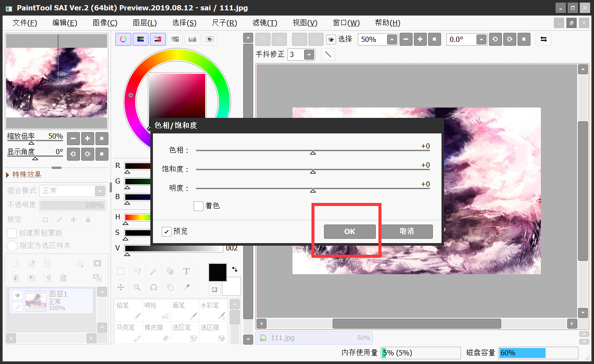This screenshot has height=364, width=594.
Task: Open the color wheel panel icon
Action: pyautogui.click(x=123, y=39)
